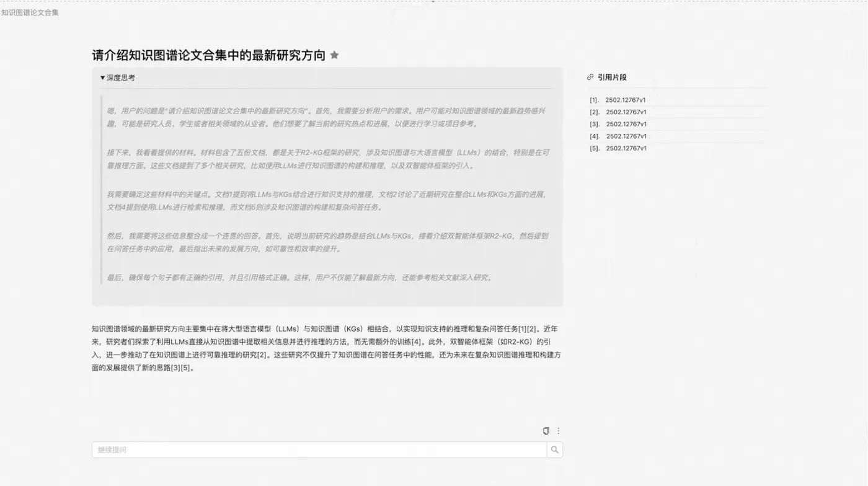Click the thinking paragraph starting 然后，我需要将这些信息整合

[x=328, y=242]
